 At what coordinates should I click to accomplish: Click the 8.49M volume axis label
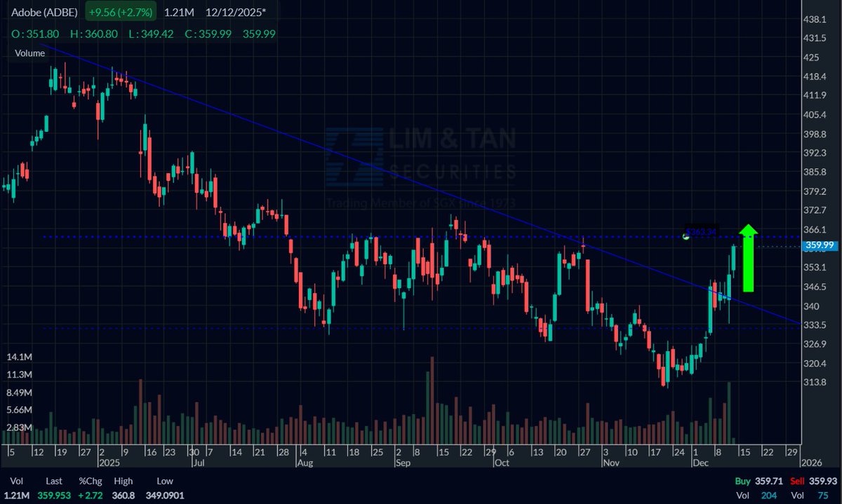(x=20, y=393)
